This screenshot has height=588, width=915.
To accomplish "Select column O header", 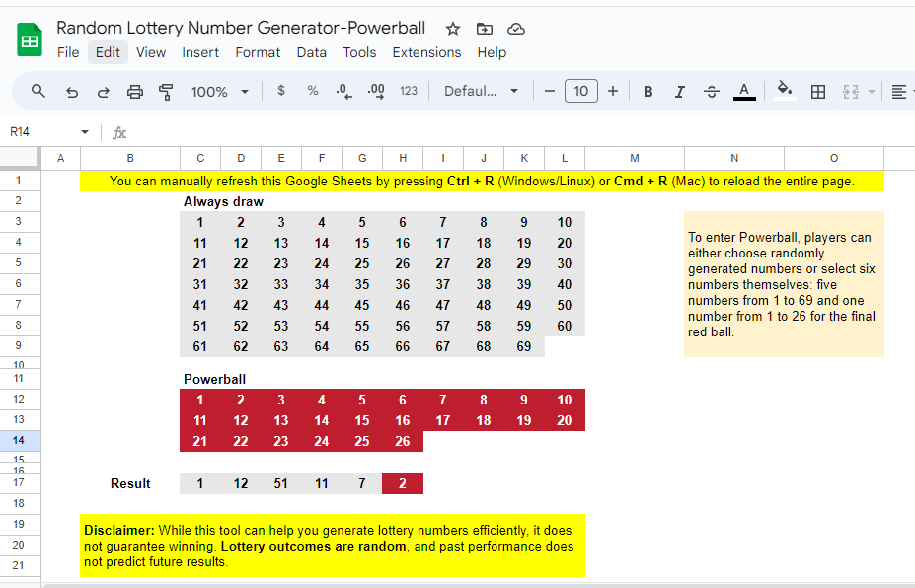I will pos(834,158).
